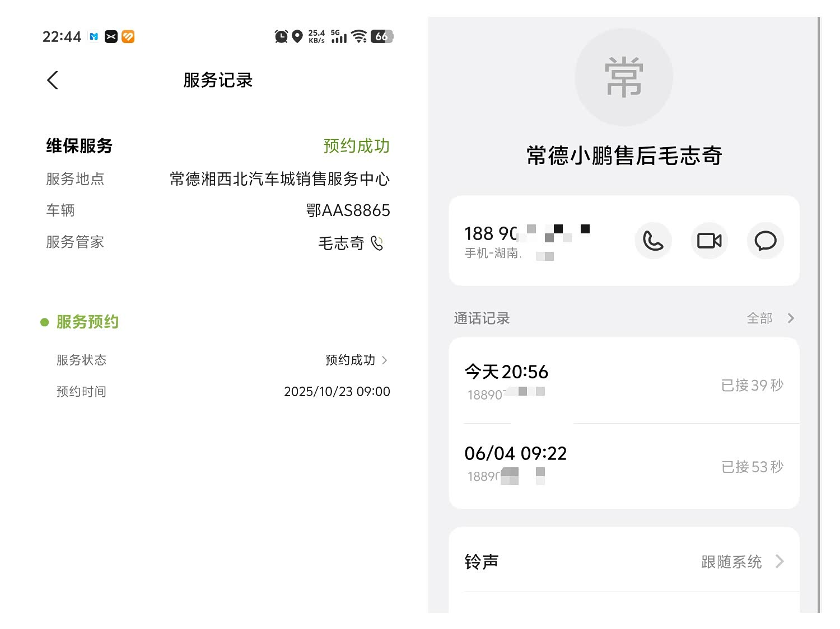
Task: Tap the contact avatar showing 常
Action: click(x=624, y=77)
